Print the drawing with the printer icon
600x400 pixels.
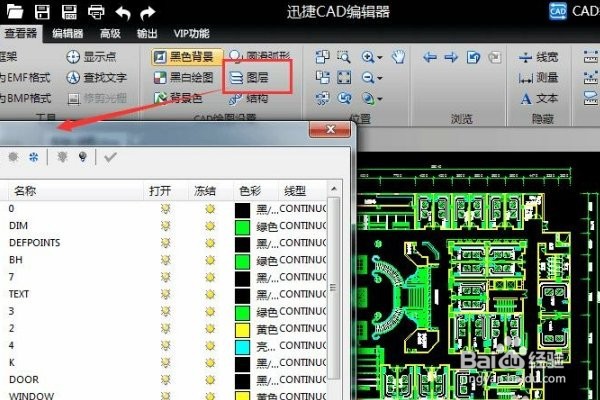[96, 12]
